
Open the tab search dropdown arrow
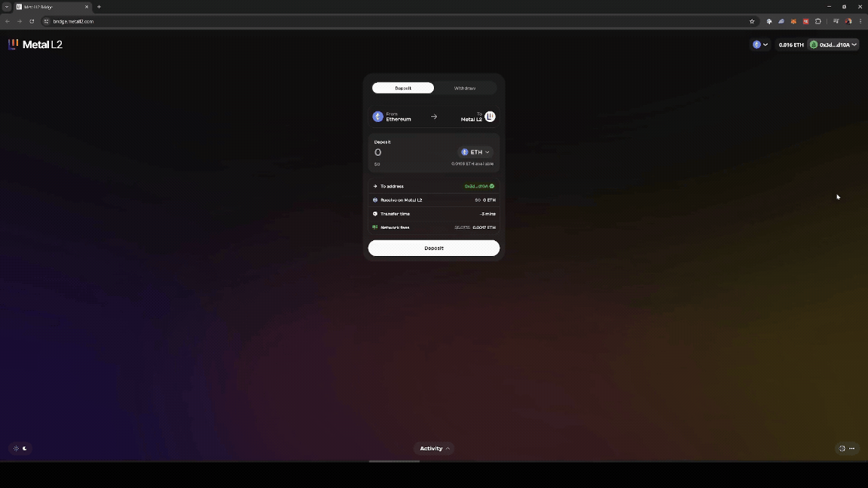click(x=7, y=8)
